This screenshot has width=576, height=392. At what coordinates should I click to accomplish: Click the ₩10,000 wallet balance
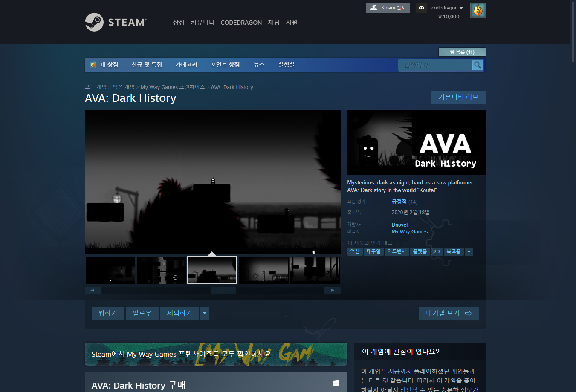point(449,17)
